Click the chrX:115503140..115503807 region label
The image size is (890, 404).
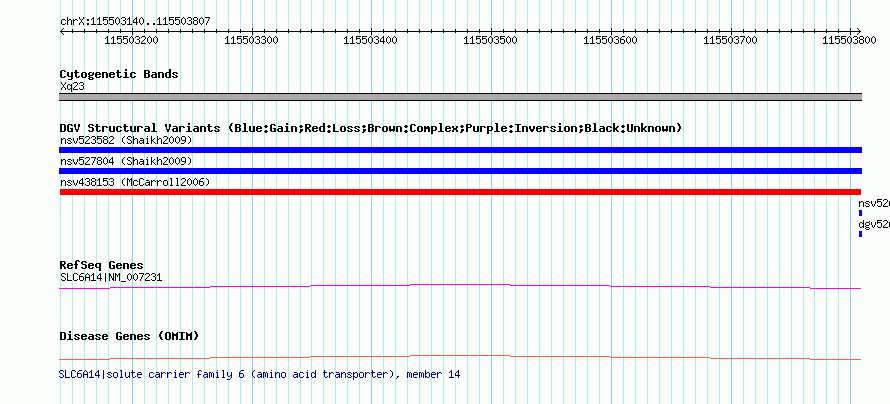135,22
